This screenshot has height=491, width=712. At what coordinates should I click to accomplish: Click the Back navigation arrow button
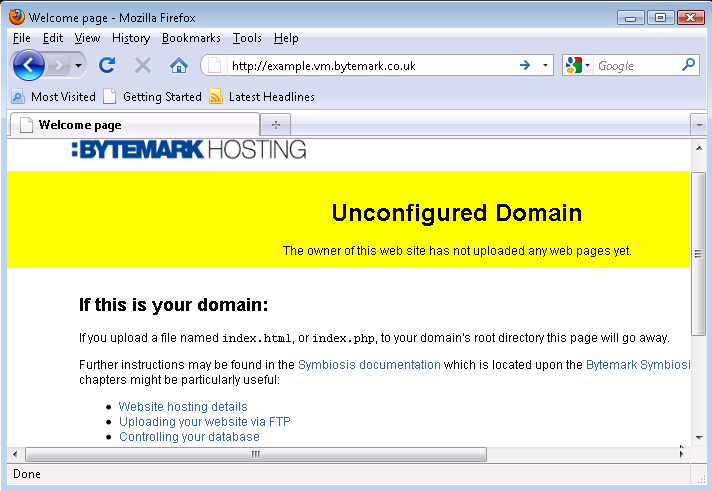tap(29, 65)
